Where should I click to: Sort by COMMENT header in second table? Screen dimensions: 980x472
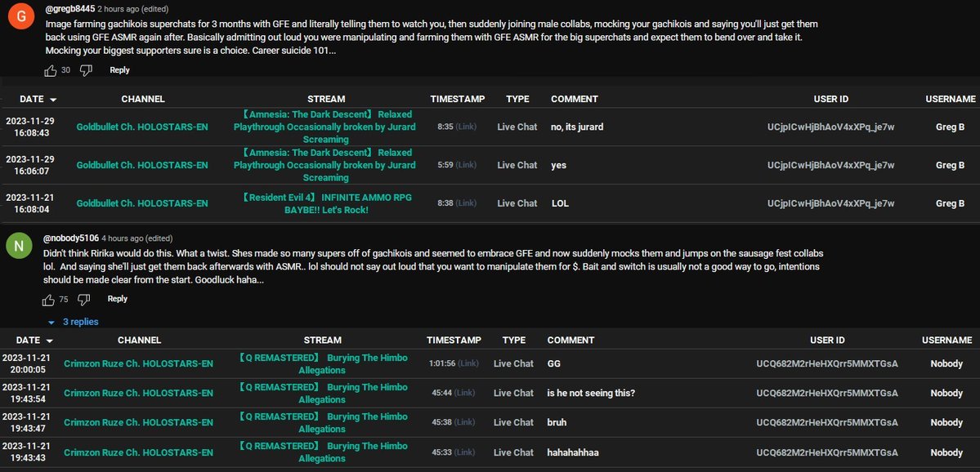pos(571,341)
